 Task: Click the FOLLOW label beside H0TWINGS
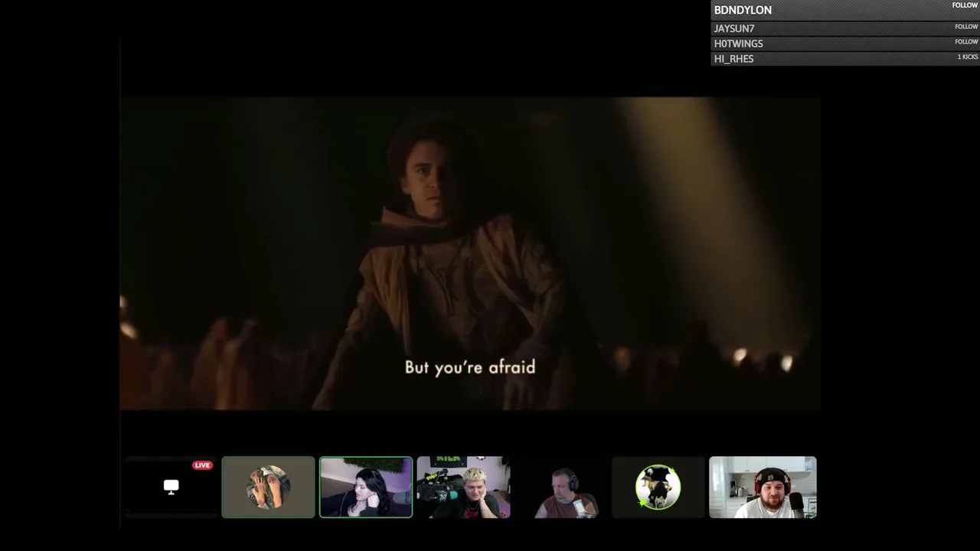coord(966,42)
